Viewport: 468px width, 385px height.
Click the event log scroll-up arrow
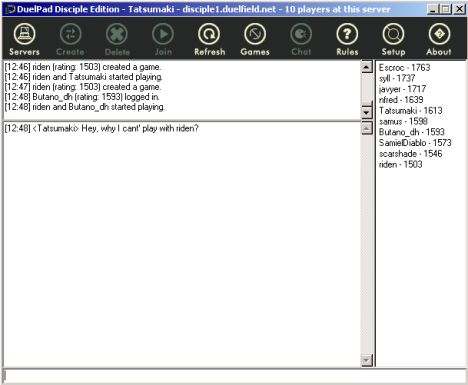367,67
